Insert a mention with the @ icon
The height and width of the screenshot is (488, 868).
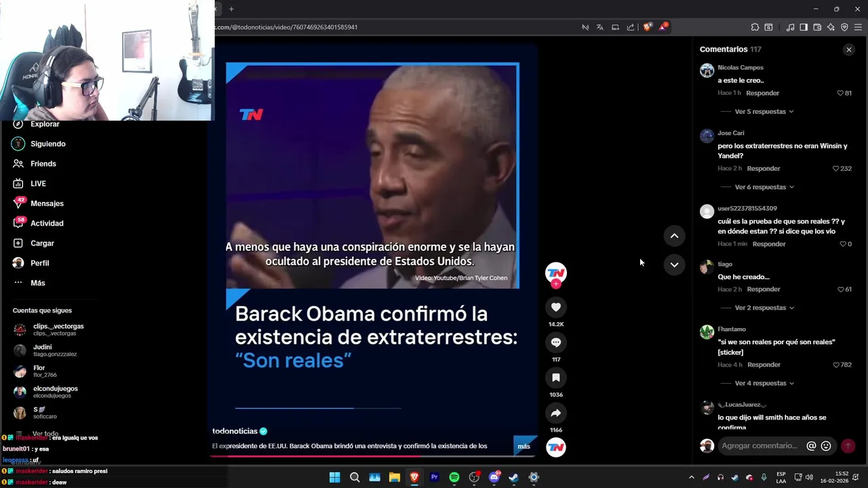[x=811, y=446]
